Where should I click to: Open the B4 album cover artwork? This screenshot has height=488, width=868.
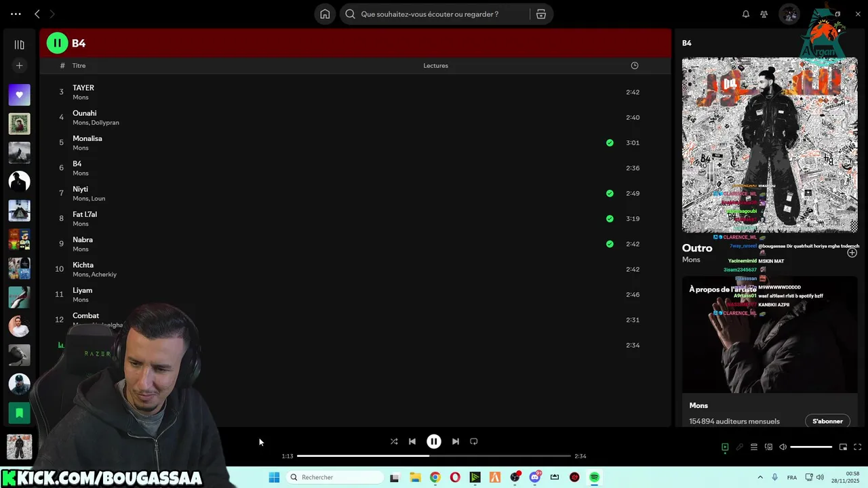click(x=770, y=145)
